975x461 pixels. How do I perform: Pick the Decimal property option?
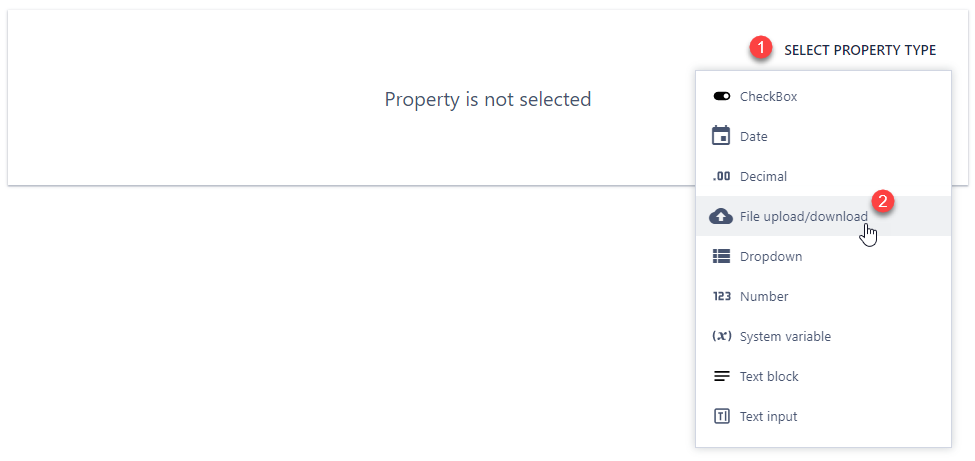(763, 177)
